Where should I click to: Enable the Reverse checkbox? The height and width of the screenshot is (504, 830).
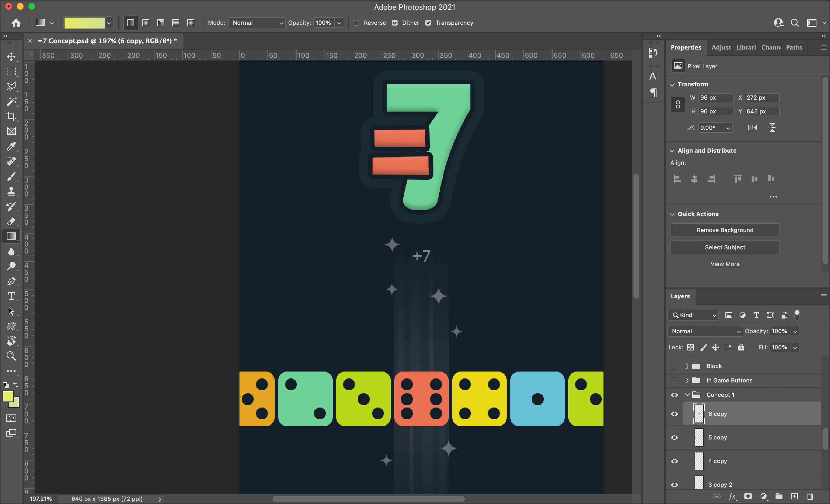[x=356, y=23]
